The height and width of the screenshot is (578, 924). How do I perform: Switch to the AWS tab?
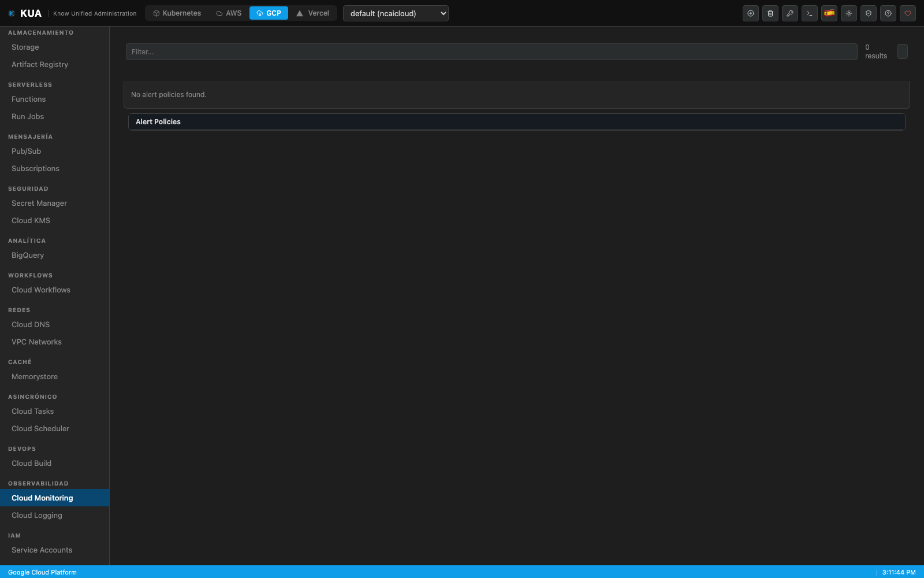(229, 13)
